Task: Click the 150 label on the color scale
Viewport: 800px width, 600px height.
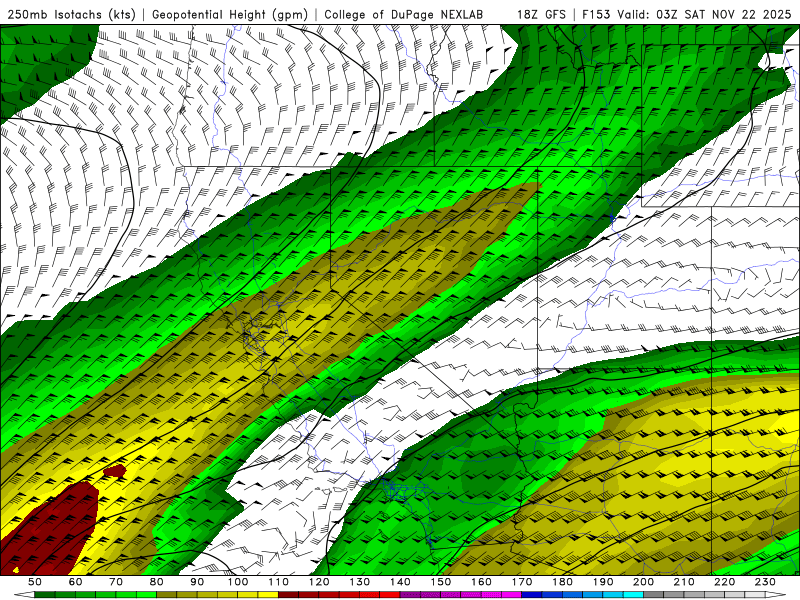Action: tap(440, 582)
